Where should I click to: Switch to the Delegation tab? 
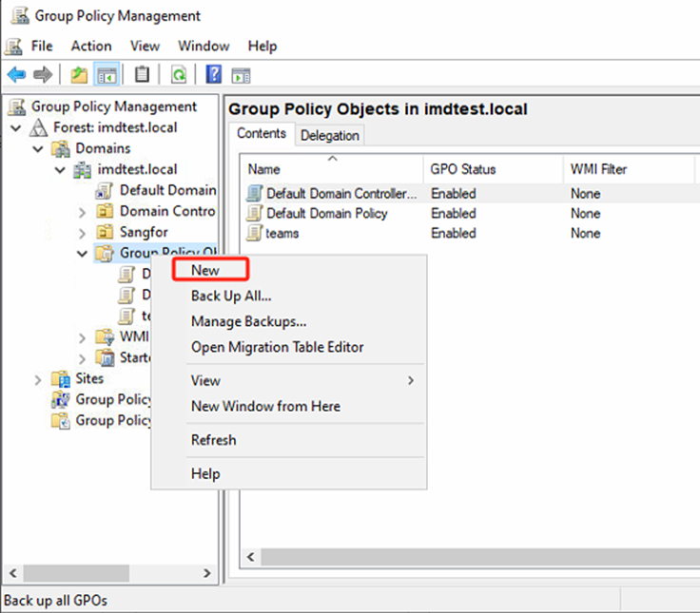tap(329, 136)
